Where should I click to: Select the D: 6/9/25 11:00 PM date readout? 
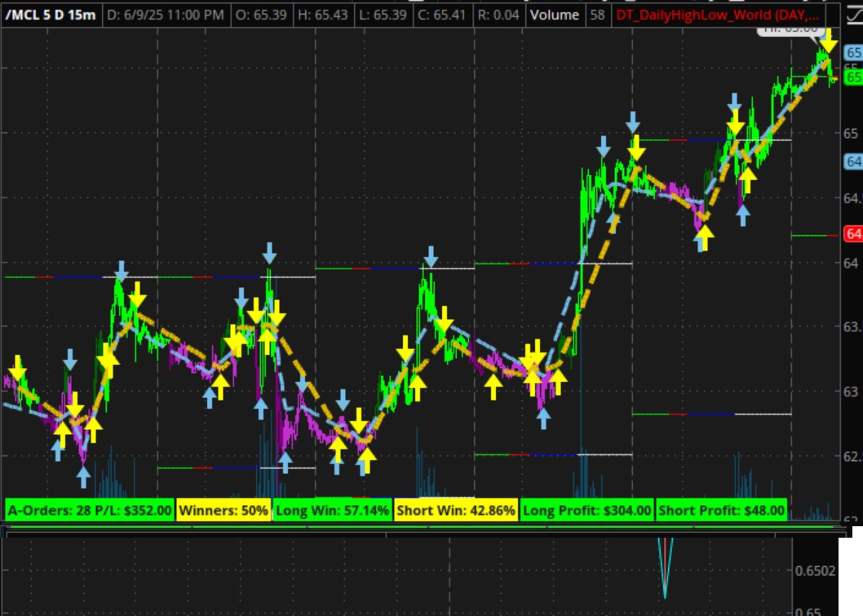(166, 15)
